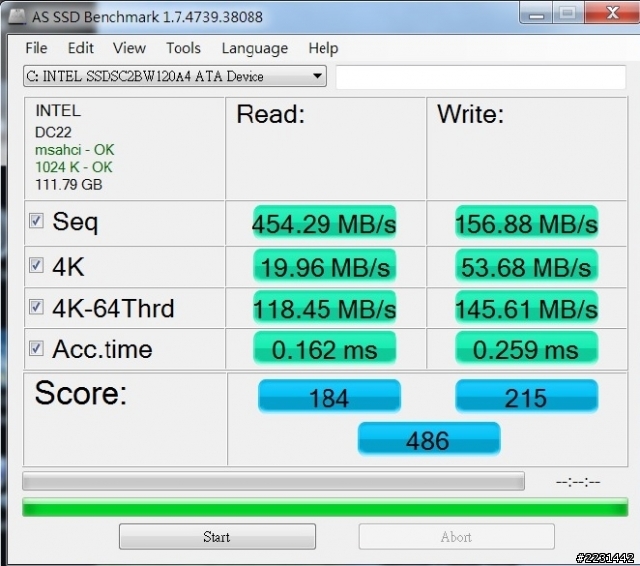Open the Tools menu

[183, 48]
